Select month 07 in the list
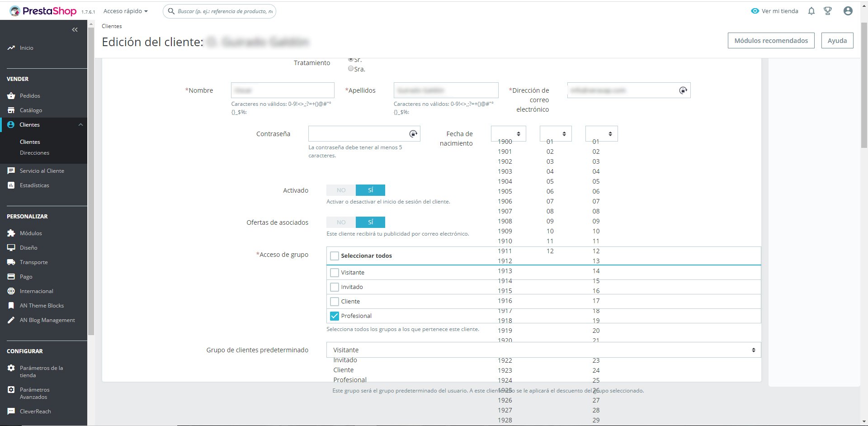The width and height of the screenshot is (868, 426). (x=550, y=201)
